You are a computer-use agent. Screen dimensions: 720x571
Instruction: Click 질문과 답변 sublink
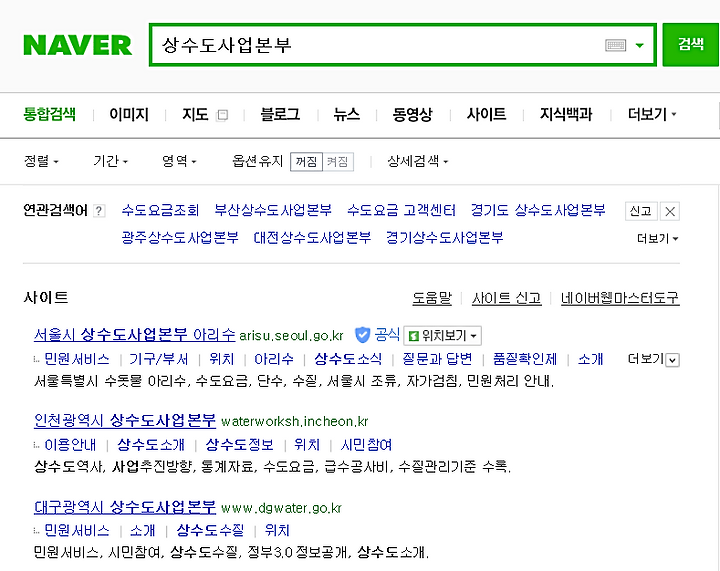click(x=437, y=359)
